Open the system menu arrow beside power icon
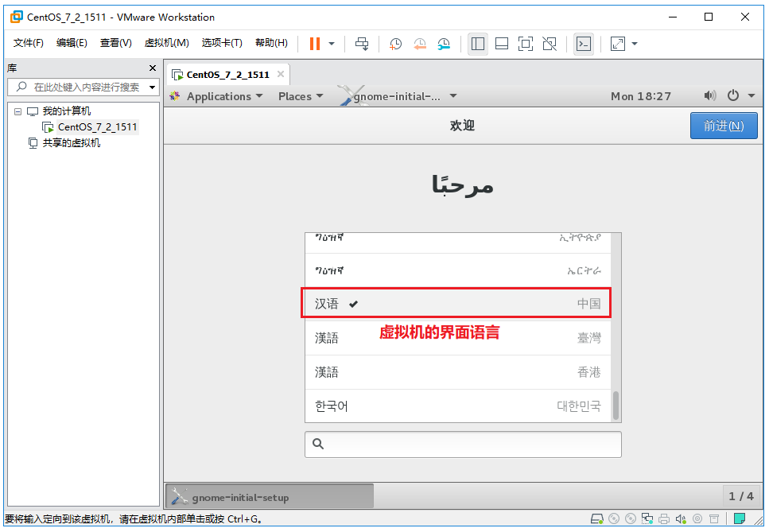This screenshot has width=769, height=532. [x=752, y=96]
